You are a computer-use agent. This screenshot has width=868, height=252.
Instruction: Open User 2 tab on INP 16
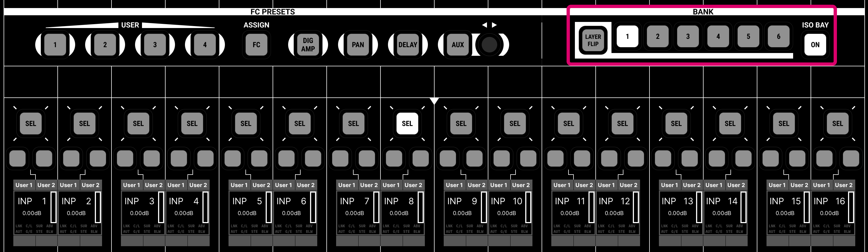click(844, 185)
